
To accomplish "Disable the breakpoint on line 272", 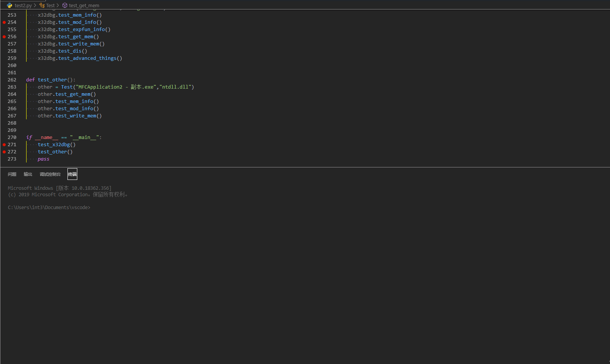I will [x=4, y=152].
